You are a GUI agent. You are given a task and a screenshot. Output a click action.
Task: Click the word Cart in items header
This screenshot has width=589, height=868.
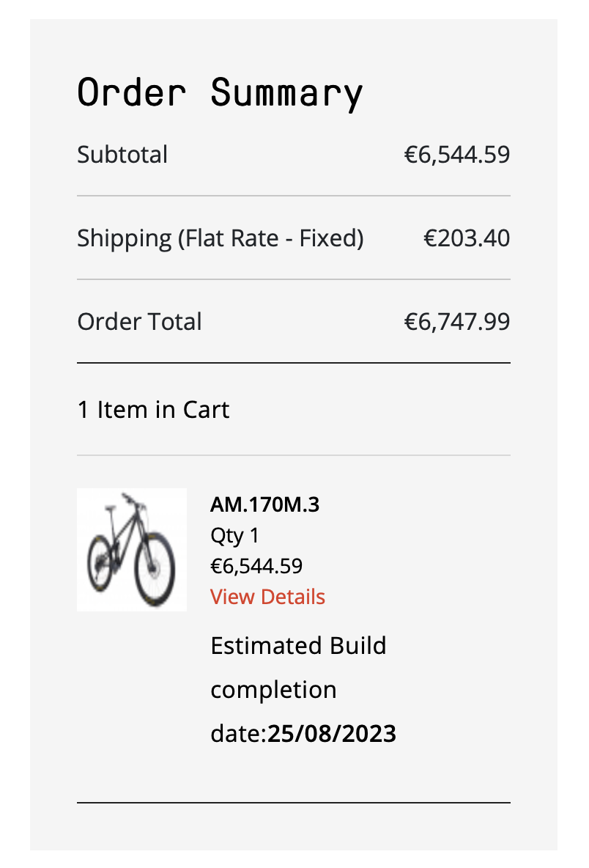click(x=206, y=409)
